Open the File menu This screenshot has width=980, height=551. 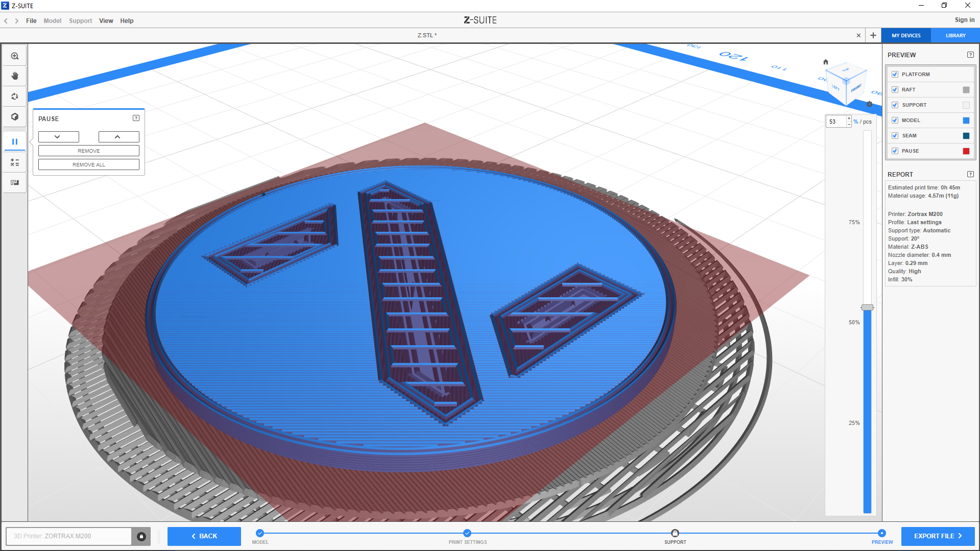click(x=31, y=21)
